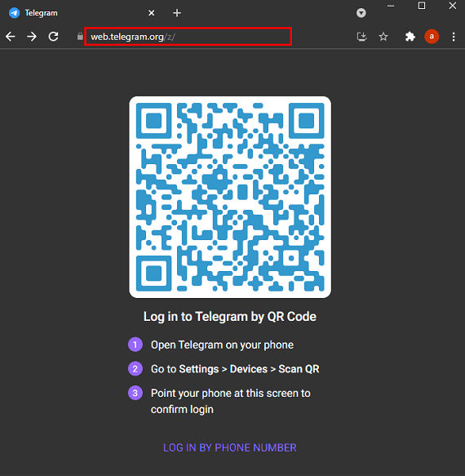Open the browser extensions puzzle icon
Image resolution: width=465 pixels, height=476 pixels.
click(410, 37)
